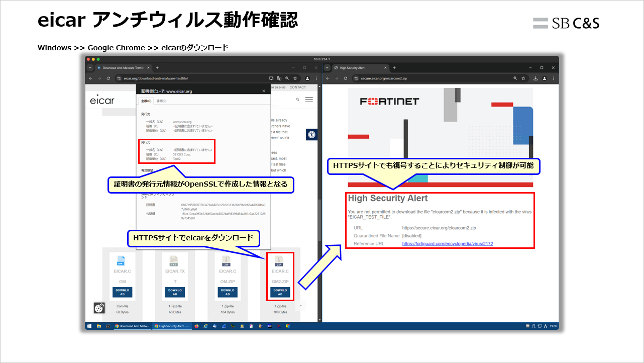Close the certificate viewer dialog
Viewport: 644px width, 363px height.
[x=264, y=91]
